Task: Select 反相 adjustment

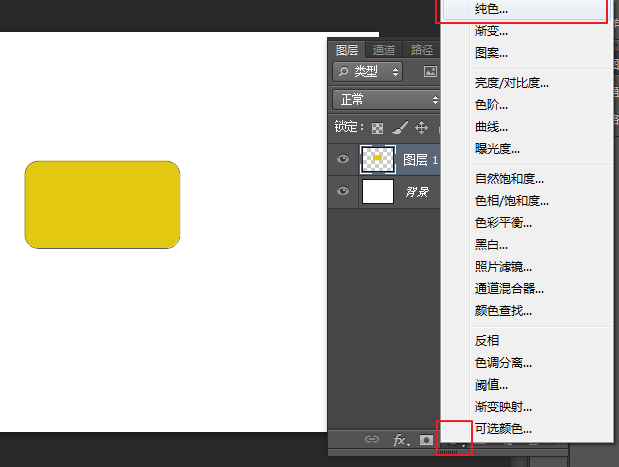Action: 487,341
